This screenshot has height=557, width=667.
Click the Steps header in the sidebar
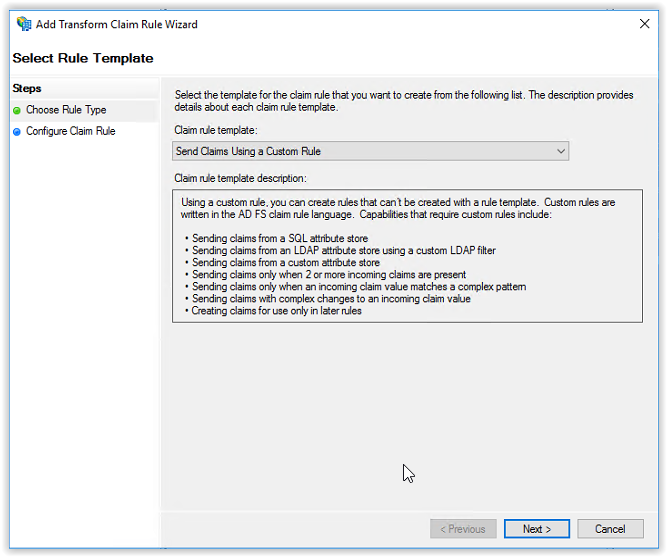pyautogui.click(x=27, y=89)
